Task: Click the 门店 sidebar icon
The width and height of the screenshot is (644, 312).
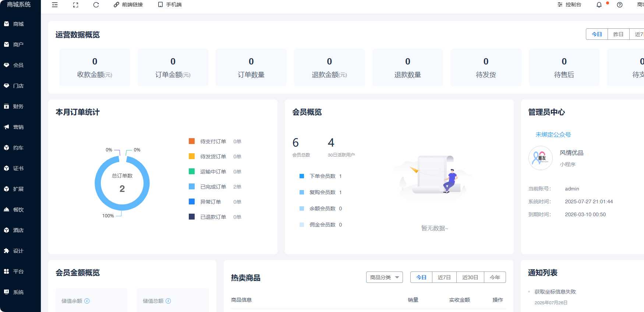Action: (x=6, y=85)
